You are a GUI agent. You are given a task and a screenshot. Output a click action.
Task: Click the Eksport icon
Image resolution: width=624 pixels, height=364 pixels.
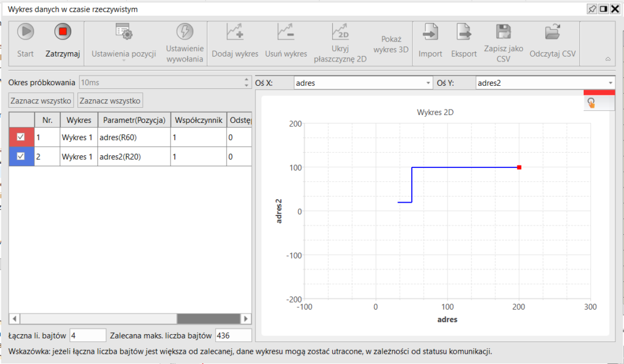pos(464,32)
